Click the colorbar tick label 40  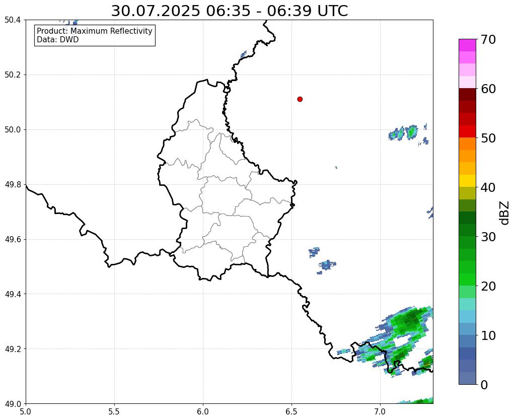488,187
